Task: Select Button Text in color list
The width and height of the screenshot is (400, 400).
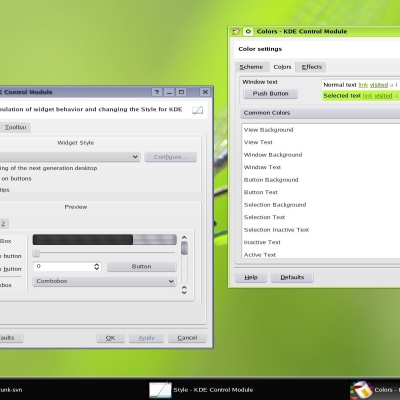Action: [x=260, y=192]
